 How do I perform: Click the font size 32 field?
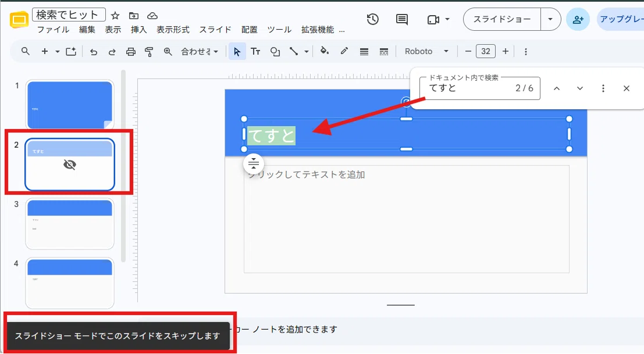click(x=485, y=51)
